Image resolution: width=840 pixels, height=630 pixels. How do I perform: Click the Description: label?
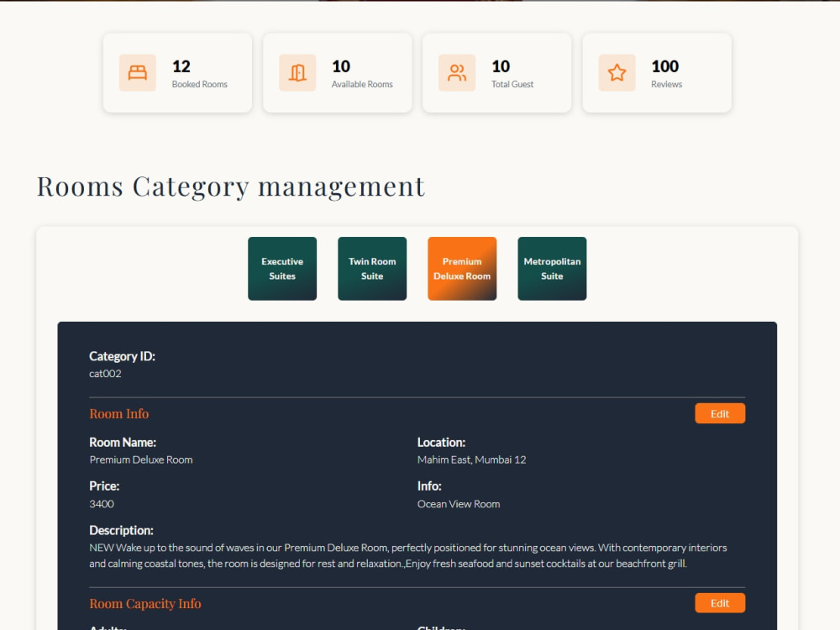[x=121, y=530]
